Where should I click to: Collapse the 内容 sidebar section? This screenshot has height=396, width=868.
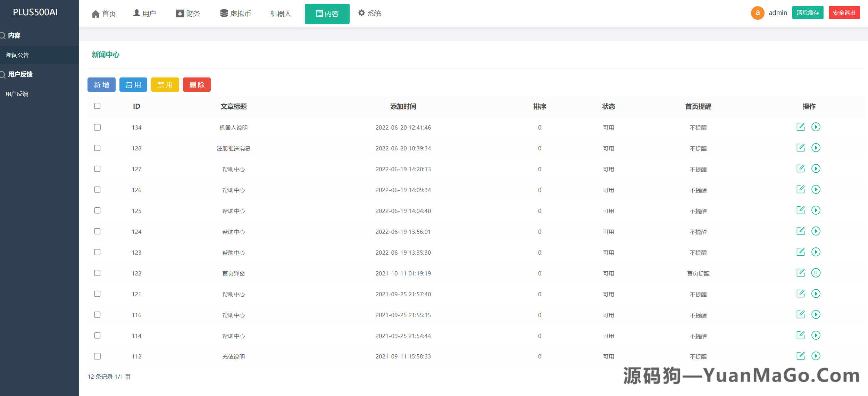(14, 35)
